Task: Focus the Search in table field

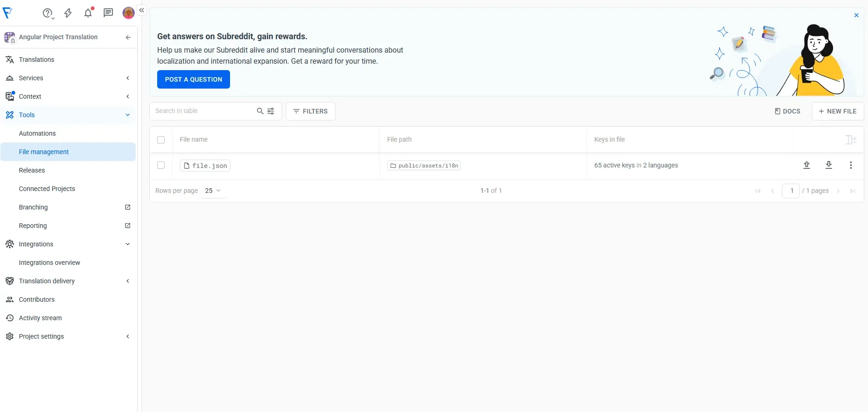Action: coord(203,111)
